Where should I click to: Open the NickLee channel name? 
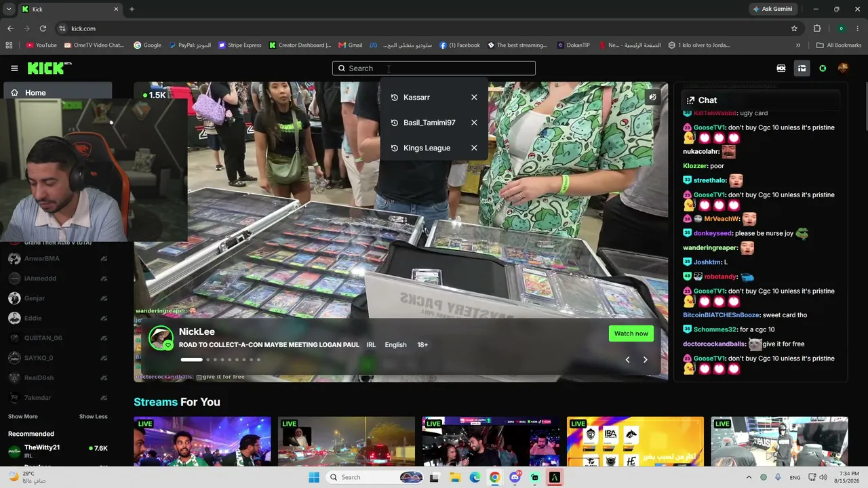point(197,331)
